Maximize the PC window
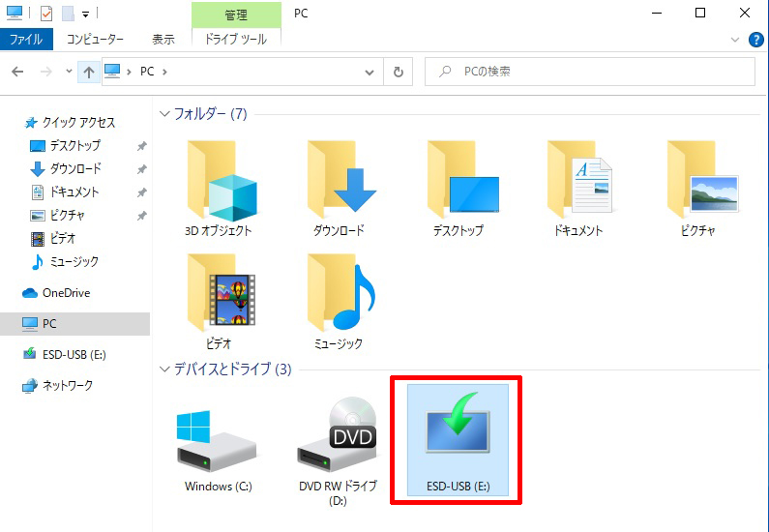The image size is (769, 532). tap(700, 13)
